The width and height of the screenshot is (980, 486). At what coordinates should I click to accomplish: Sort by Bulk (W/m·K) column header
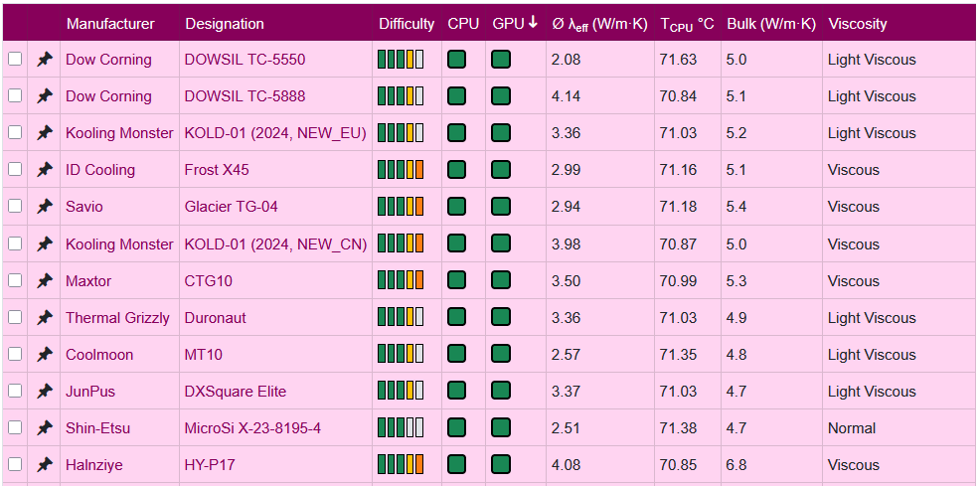[771, 24]
